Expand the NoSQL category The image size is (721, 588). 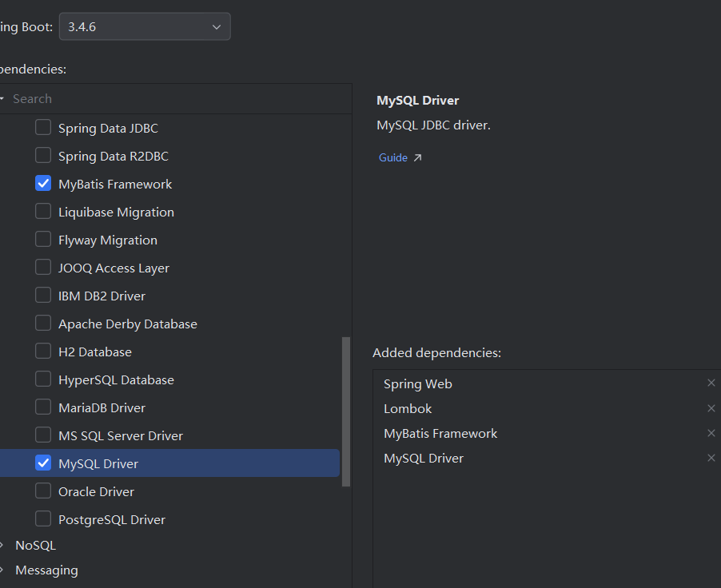click(x=2, y=545)
